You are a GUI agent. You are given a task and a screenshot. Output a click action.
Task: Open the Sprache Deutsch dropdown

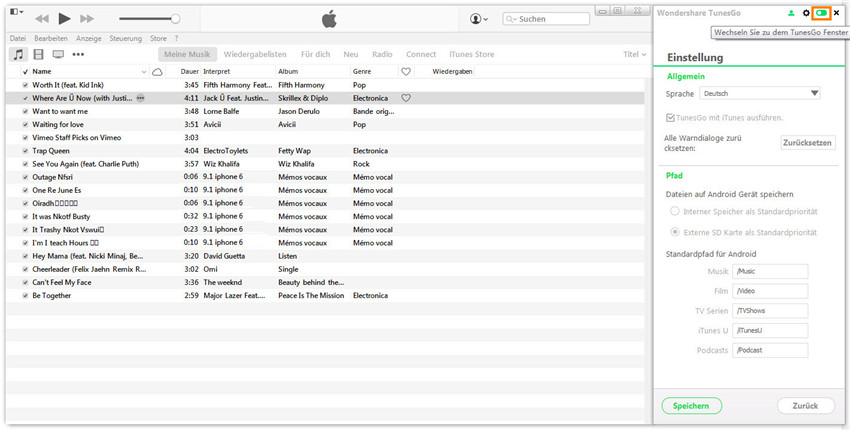click(759, 93)
